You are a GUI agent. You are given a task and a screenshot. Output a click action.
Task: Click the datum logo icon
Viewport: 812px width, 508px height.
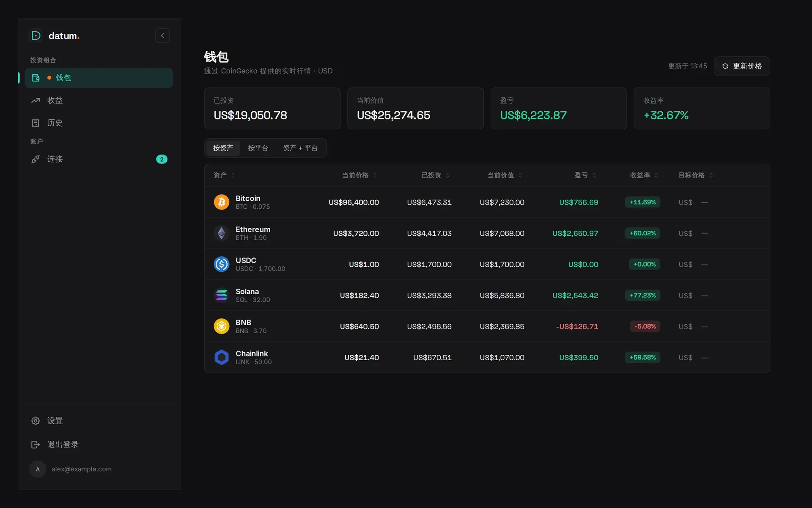pyautogui.click(x=36, y=36)
